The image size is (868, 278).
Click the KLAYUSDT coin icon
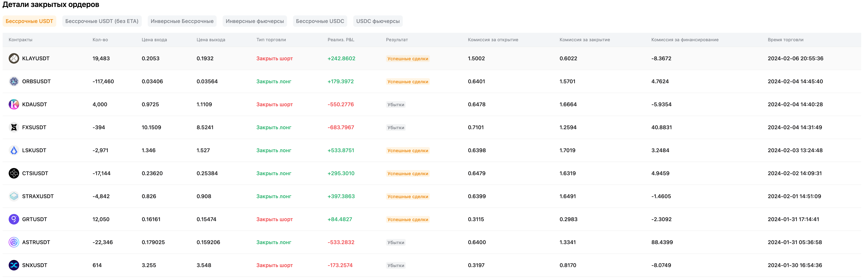(x=14, y=58)
